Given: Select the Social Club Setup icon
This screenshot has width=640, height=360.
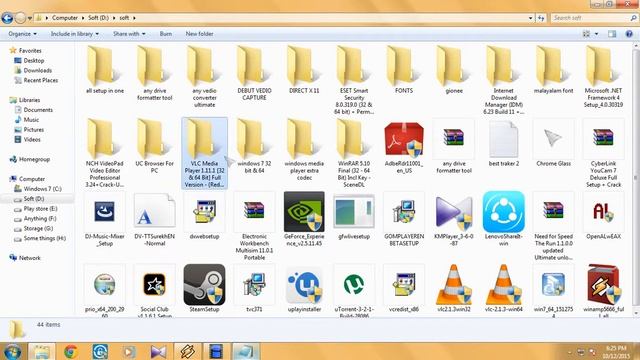Looking at the screenshot, I should coord(154,284).
